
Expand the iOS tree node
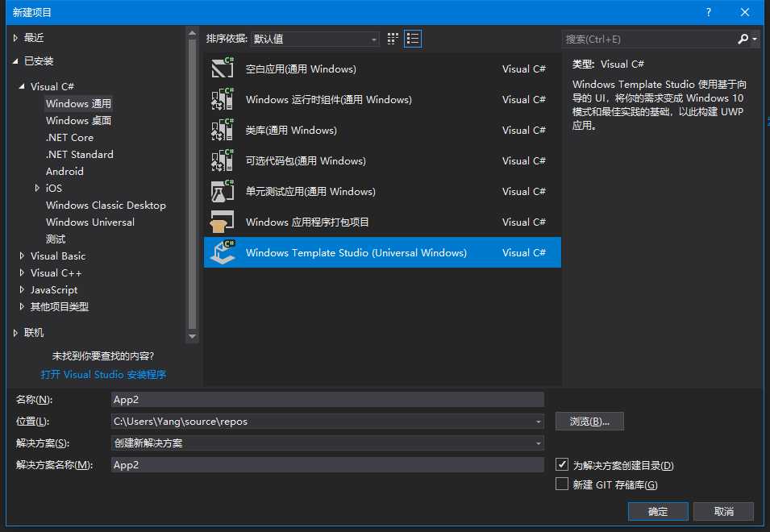[37, 188]
